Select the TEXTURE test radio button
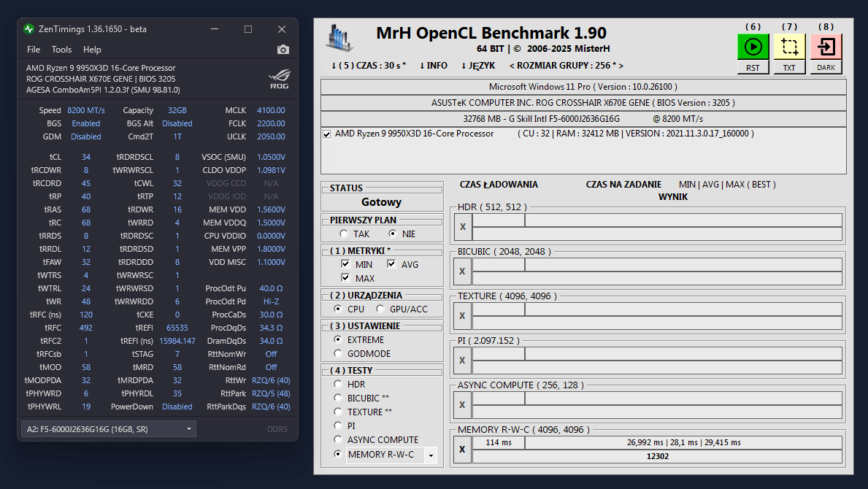Screen dimensions: 868x489 pyautogui.click(x=338, y=412)
